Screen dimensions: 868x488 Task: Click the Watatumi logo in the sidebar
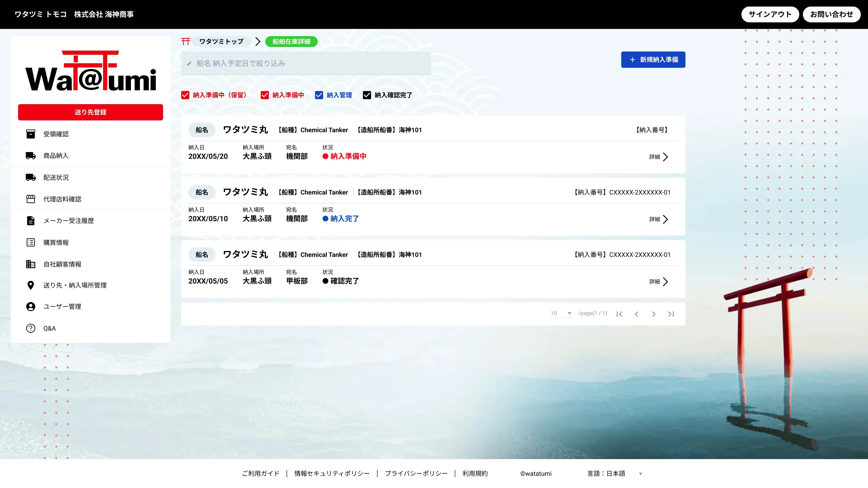click(x=91, y=71)
